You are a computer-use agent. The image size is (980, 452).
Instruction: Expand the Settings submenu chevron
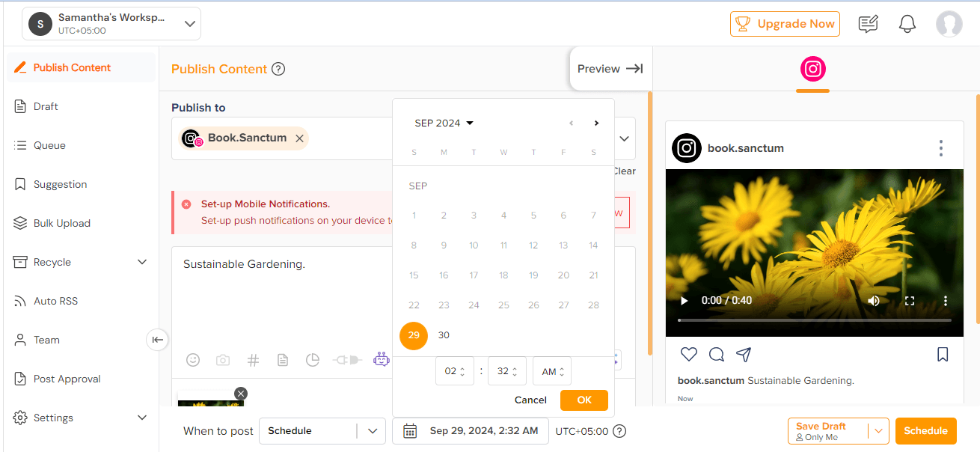click(x=142, y=418)
